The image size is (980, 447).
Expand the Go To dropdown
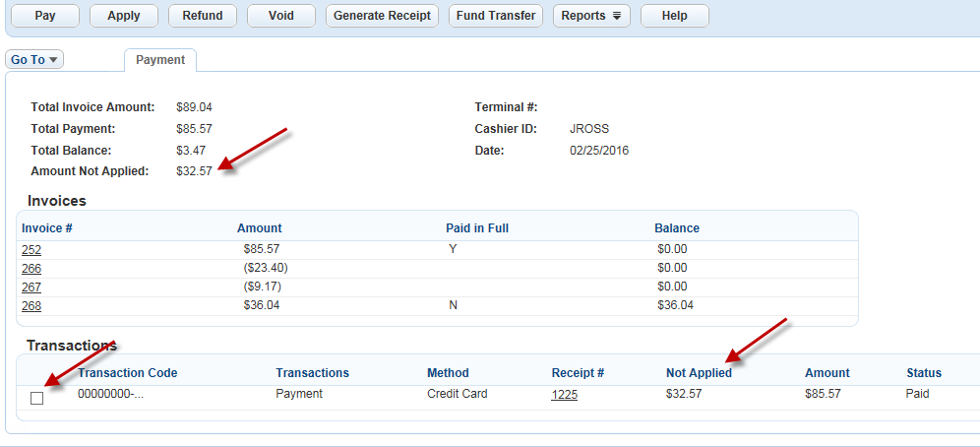click(34, 60)
